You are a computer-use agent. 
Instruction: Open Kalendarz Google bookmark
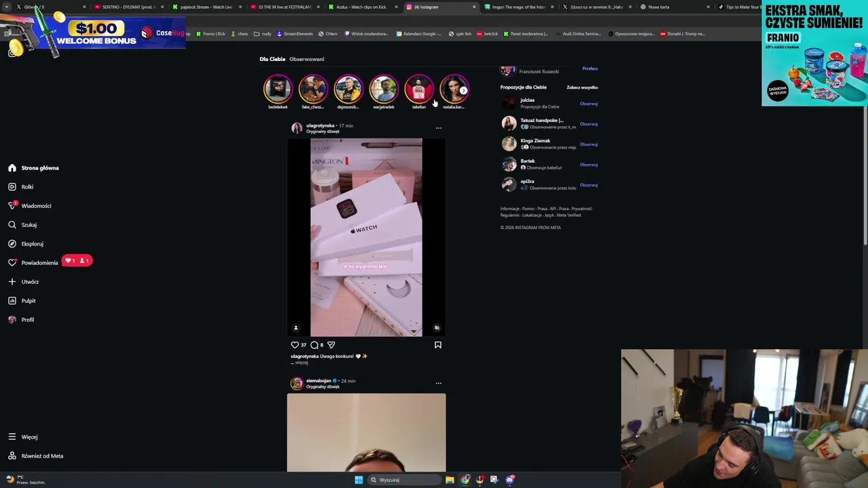pos(418,34)
